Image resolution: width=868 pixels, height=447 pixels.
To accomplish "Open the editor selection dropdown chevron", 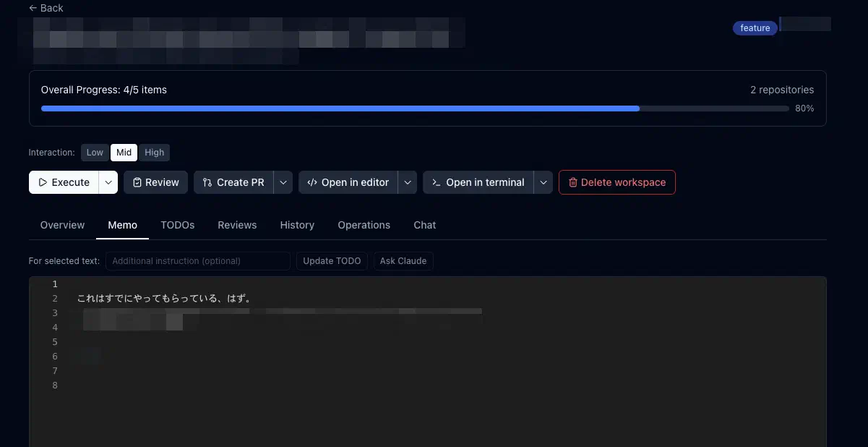I will tap(408, 182).
